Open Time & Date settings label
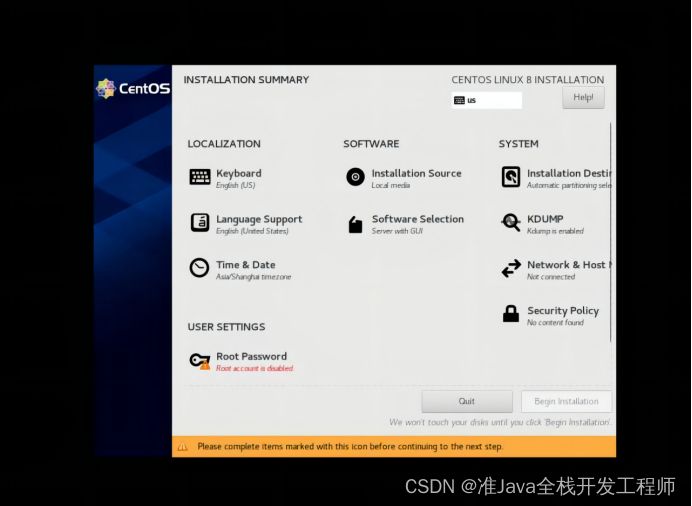 pyautogui.click(x=246, y=265)
